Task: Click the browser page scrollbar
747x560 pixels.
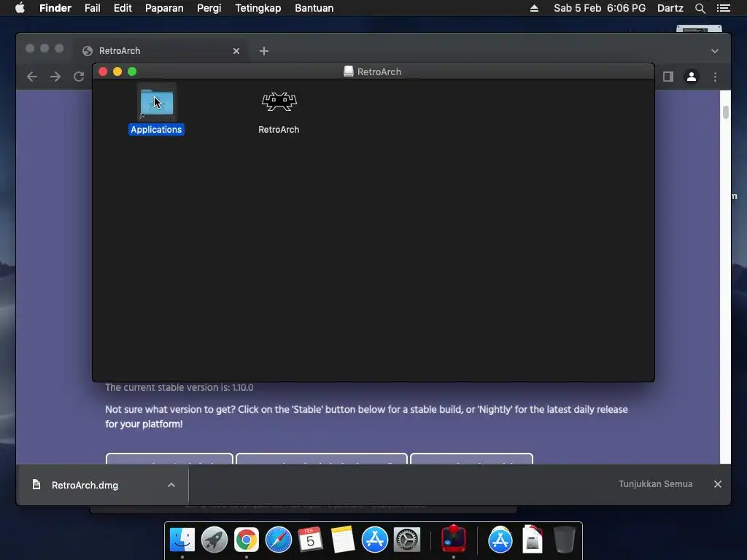Action: click(x=725, y=112)
